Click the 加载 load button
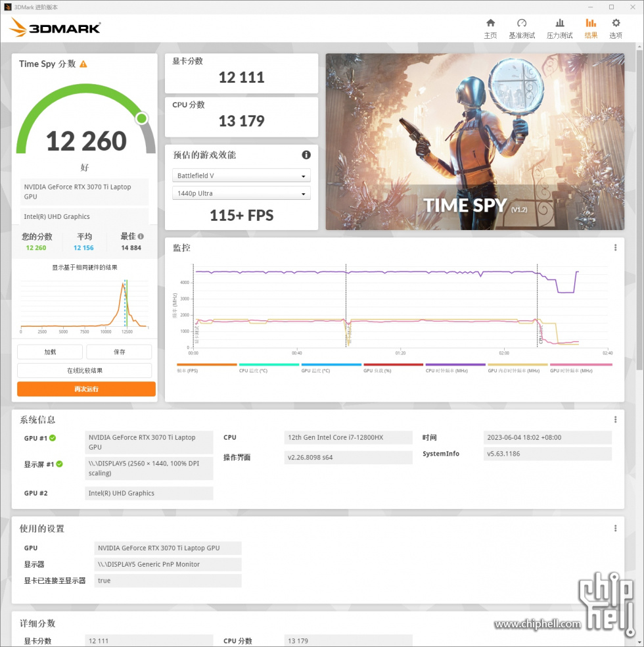 (50, 352)
